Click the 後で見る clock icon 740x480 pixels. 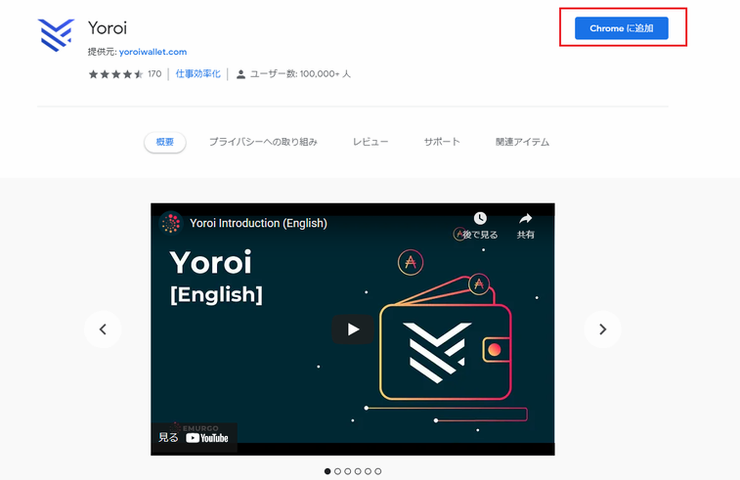coord(480,218)
